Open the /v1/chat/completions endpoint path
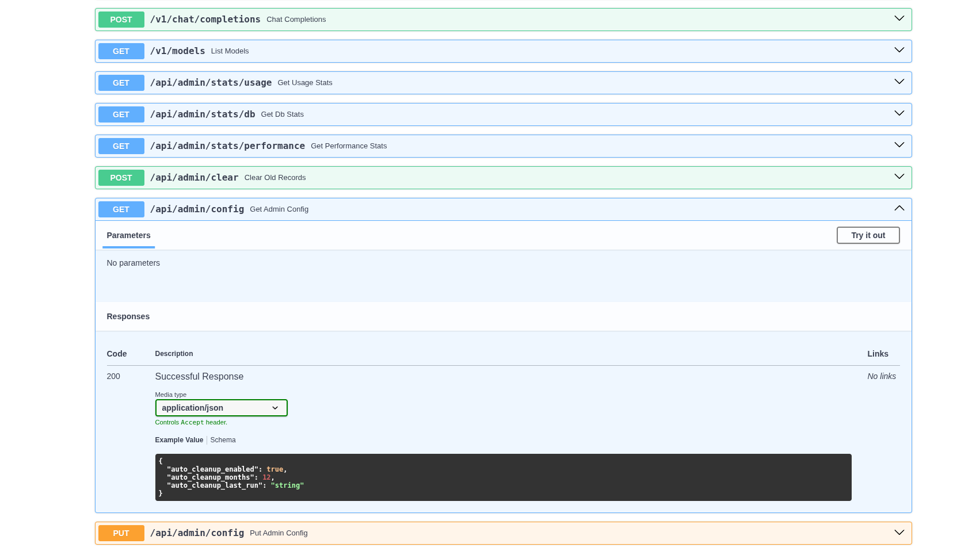 tap(205, 20)
